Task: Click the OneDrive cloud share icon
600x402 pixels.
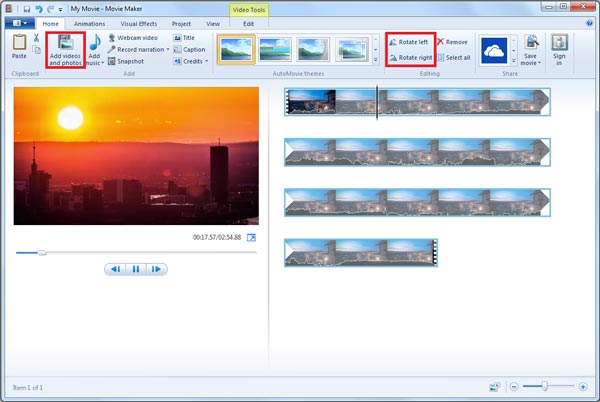Action: click(x=494, y=50)
